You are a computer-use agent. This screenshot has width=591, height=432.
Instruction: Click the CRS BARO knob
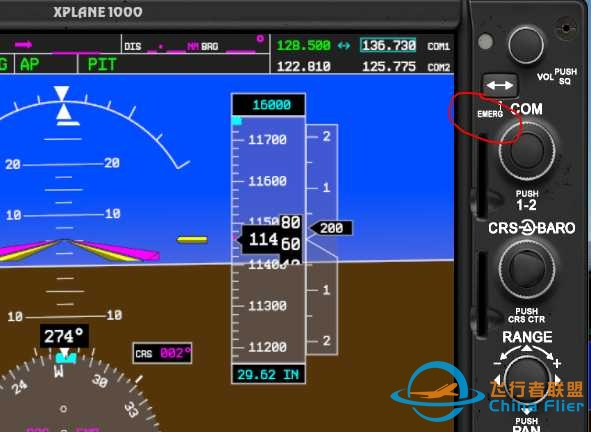527,269
